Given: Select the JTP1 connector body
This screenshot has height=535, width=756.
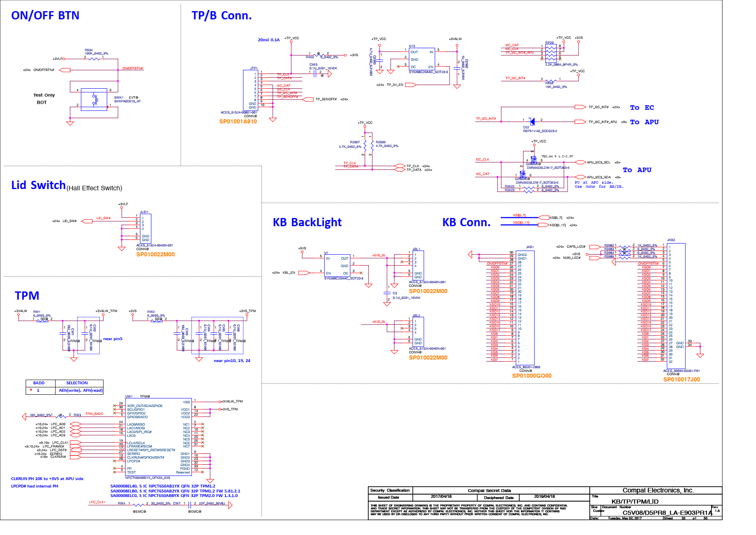Looking at the screenshot, I should pos(250,90).
